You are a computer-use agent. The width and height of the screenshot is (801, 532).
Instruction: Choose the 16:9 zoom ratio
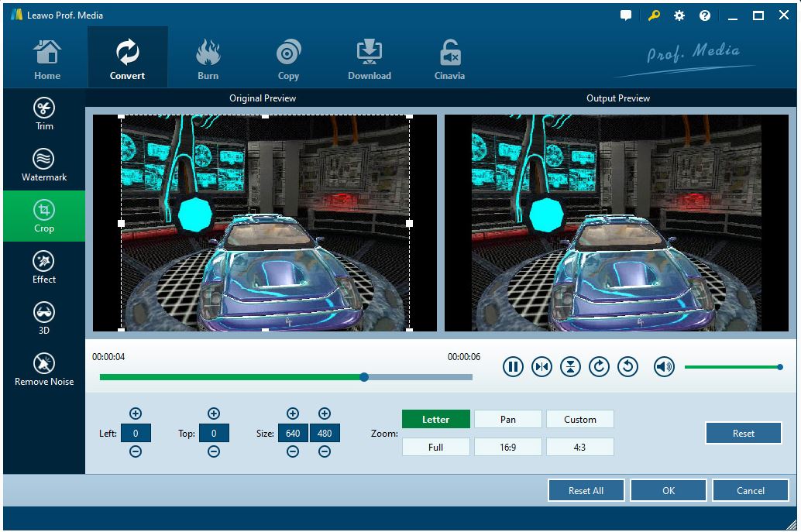coord(507,447)
